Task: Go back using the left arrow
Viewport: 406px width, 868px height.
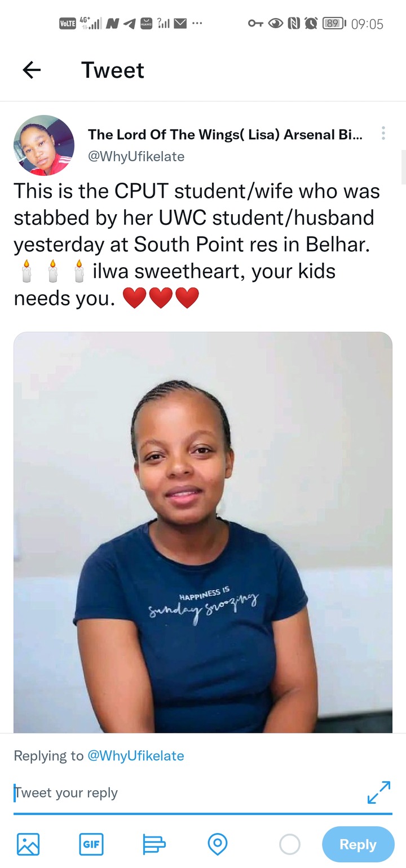Action: coord(32,70)
